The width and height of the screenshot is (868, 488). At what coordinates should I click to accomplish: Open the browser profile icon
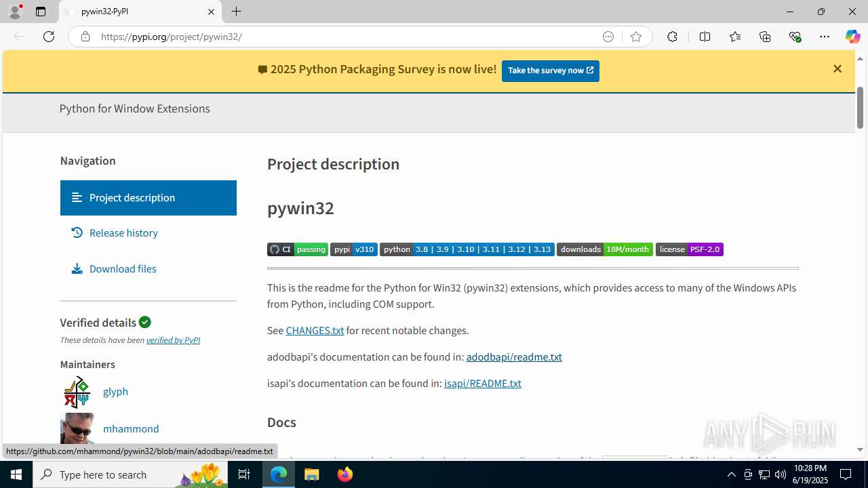[x=15, y=12]
